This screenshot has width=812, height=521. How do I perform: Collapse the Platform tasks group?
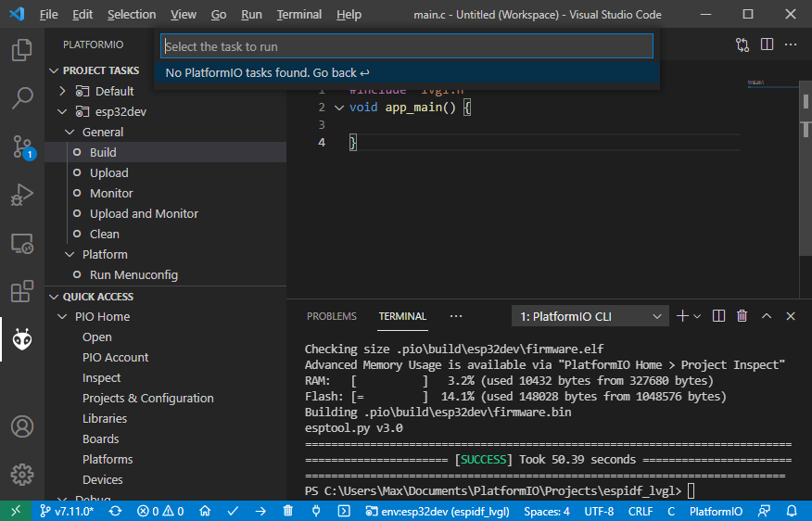click(x=70, y=254)
